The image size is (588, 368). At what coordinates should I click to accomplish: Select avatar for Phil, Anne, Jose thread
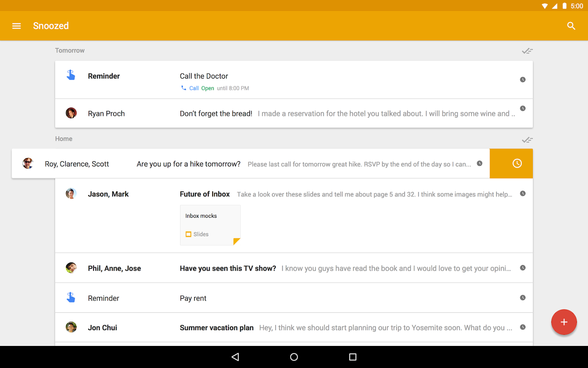click(x=71, y=268)
